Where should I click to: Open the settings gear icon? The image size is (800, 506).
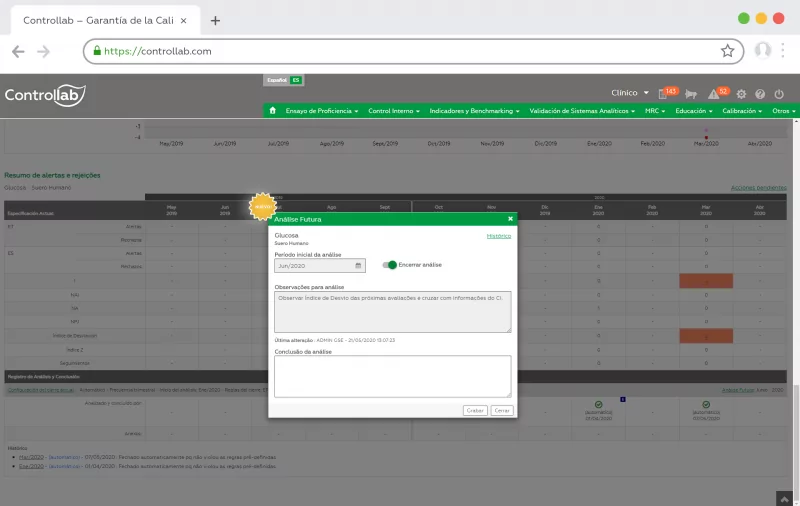coord(741,94)
